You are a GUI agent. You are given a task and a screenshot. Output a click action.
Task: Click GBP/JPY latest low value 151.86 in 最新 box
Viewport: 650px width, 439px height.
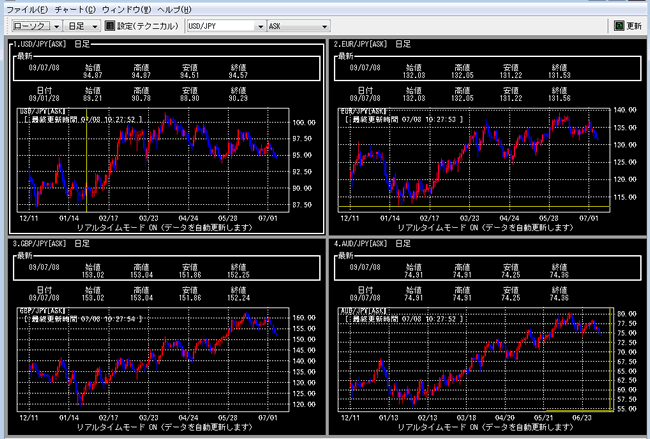click(189, 275)
